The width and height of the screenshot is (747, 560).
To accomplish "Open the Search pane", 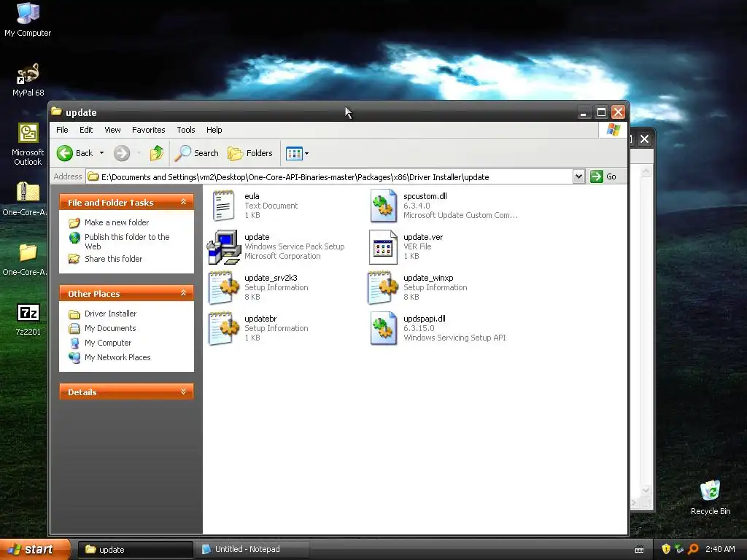I will point(196,153).
